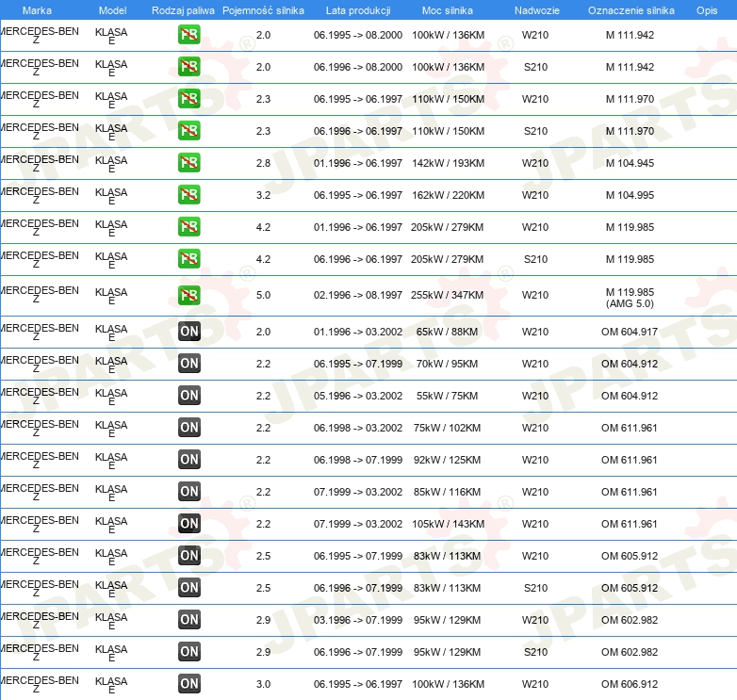
Task: Click the diesel icon in the 85kW / 116KM row
Action: click(188, 492)
